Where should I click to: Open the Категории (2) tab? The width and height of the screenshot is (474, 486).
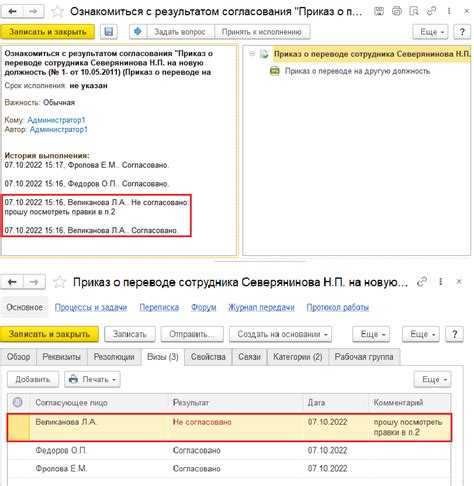(x=298, y=357)
